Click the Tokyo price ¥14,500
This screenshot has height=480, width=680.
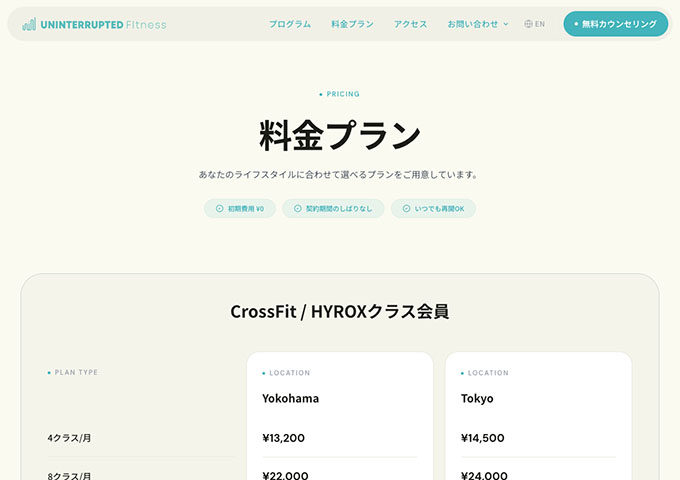(482, 438)
